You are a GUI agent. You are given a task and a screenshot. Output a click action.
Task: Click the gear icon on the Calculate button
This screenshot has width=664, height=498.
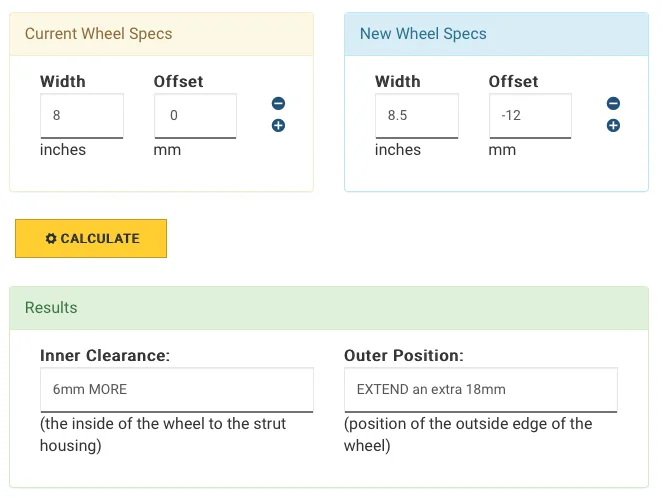pos(51,238)
